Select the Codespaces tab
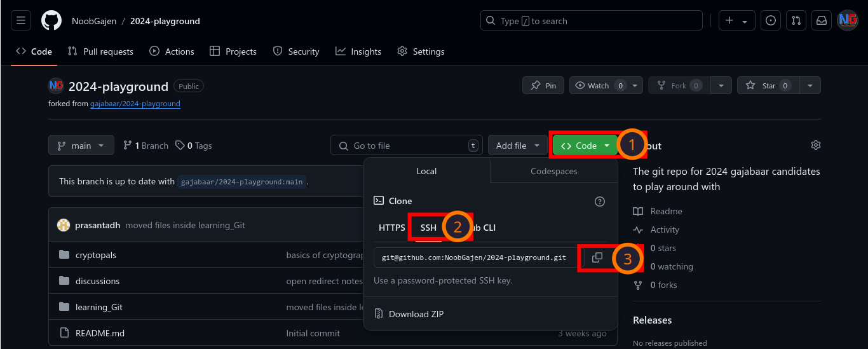The height and width of the screenshot is (349, 868). point(554,171)
